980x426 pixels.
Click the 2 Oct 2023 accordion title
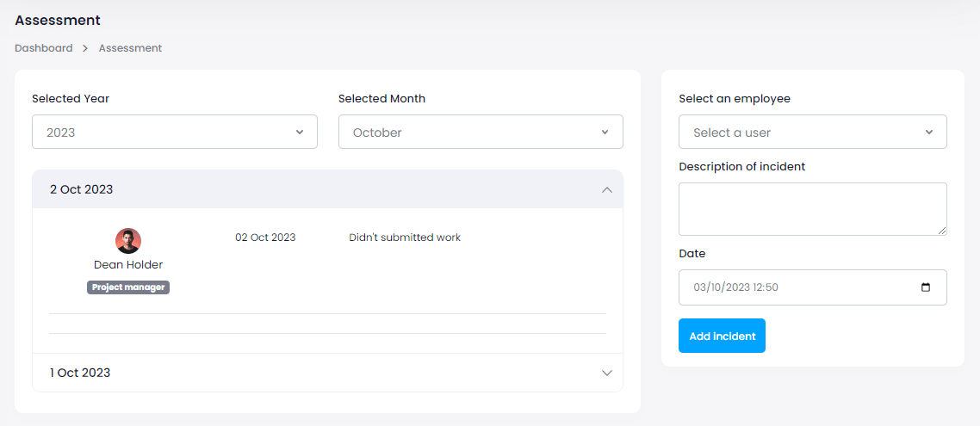click(x=82, y=189)
